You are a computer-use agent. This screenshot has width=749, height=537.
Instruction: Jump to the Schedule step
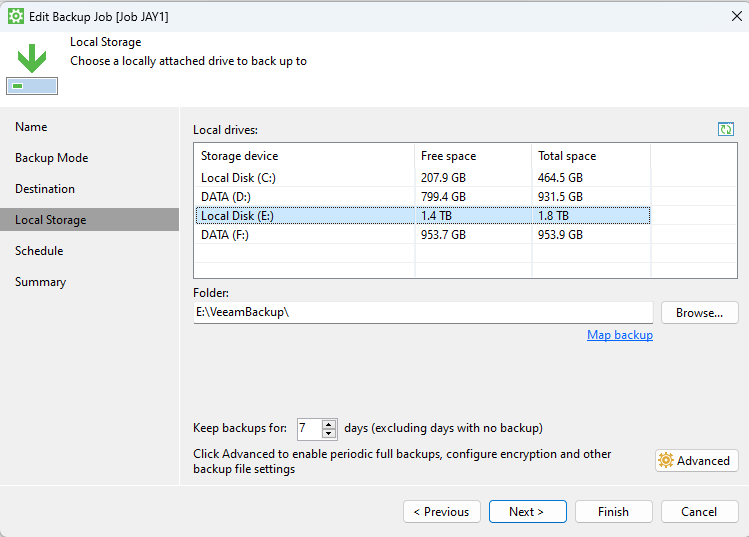point(39,251)
